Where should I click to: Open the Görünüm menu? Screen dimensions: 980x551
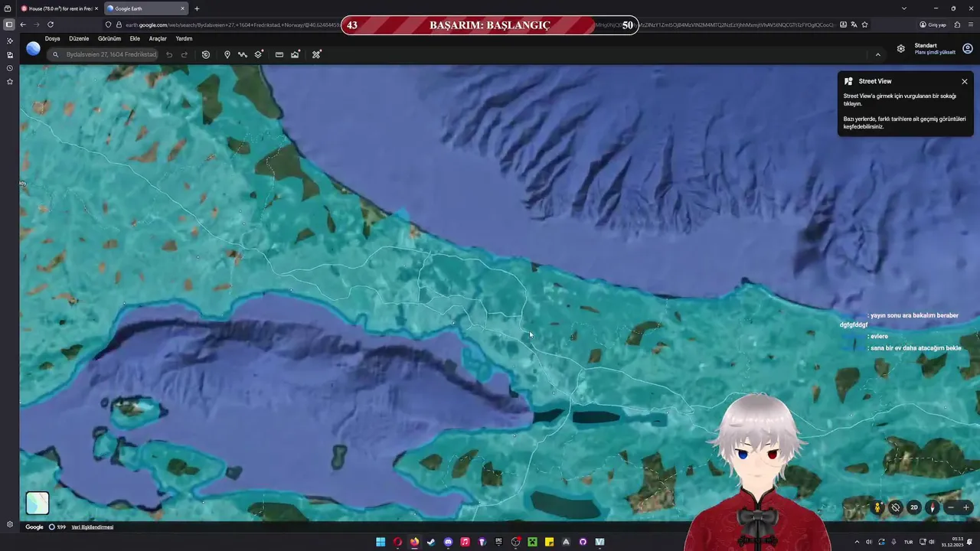(x=109, y=38)
